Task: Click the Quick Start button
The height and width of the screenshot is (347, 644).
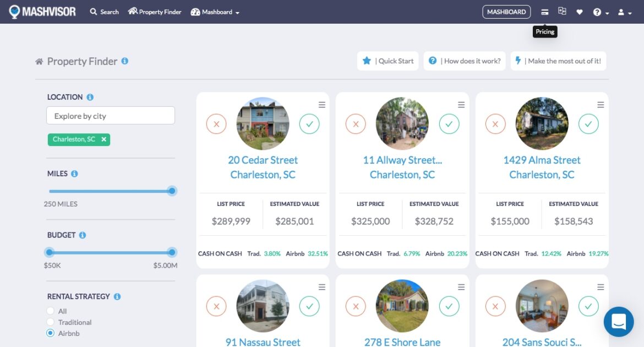Action: [388, 61]
